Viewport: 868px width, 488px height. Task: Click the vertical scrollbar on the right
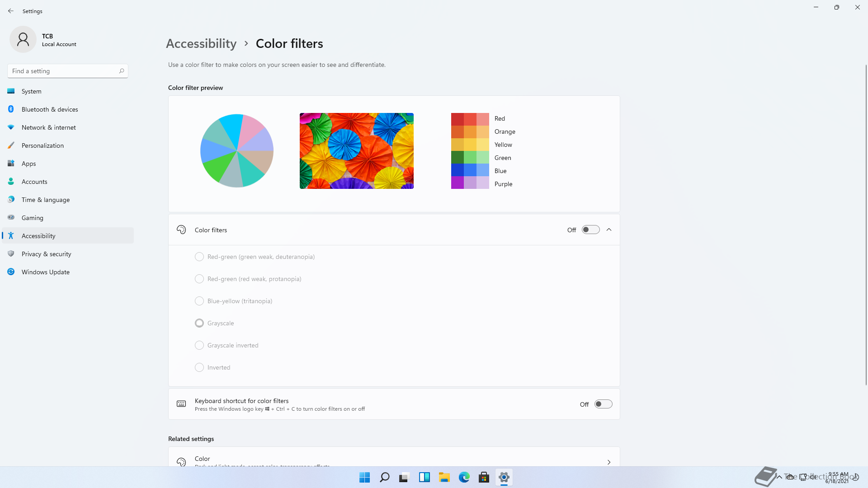click(866, 225)
